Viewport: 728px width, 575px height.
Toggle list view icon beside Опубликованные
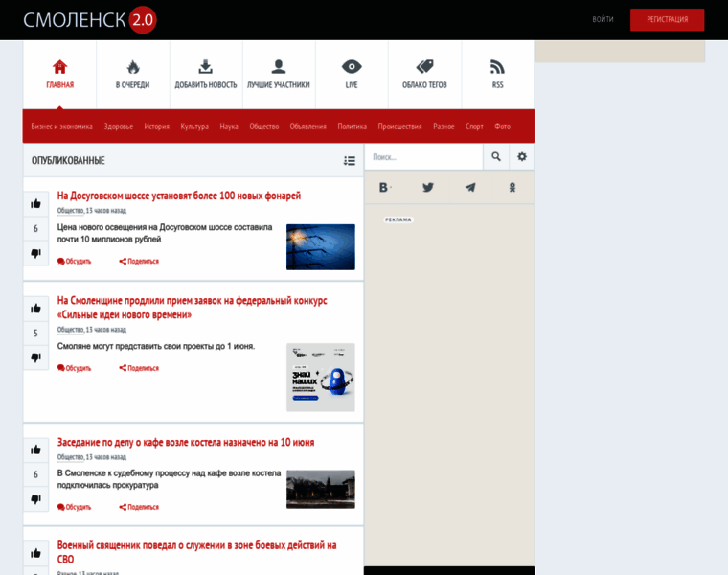tap(350, 161)
